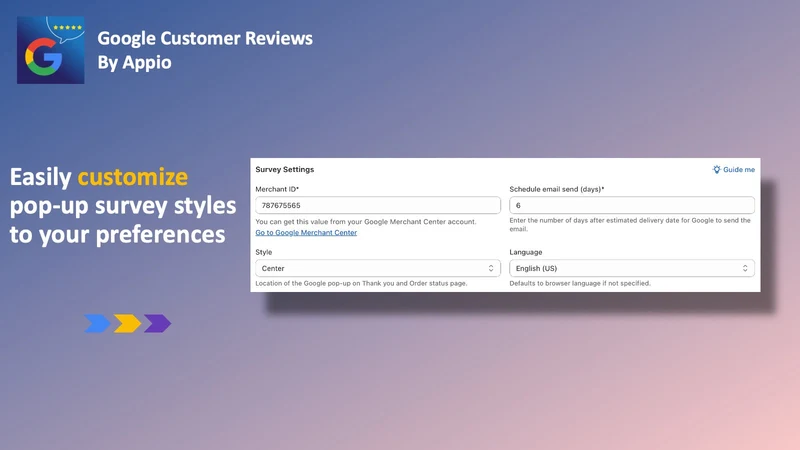This screenshot has height=450, width=800.
Task: Follow the Go to Google Merchant Center link
Action: pos(306,233)
